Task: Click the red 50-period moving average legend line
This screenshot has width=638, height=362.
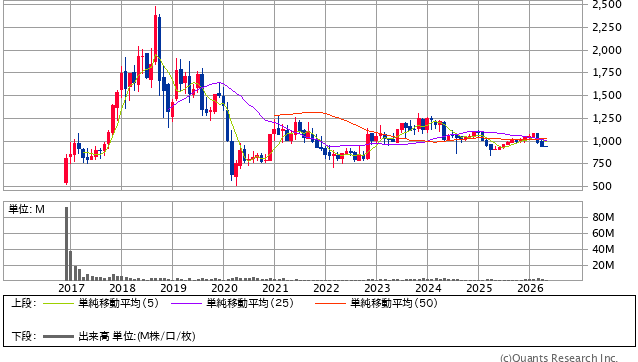Action: pyautogui.click(x=330, y=303)
